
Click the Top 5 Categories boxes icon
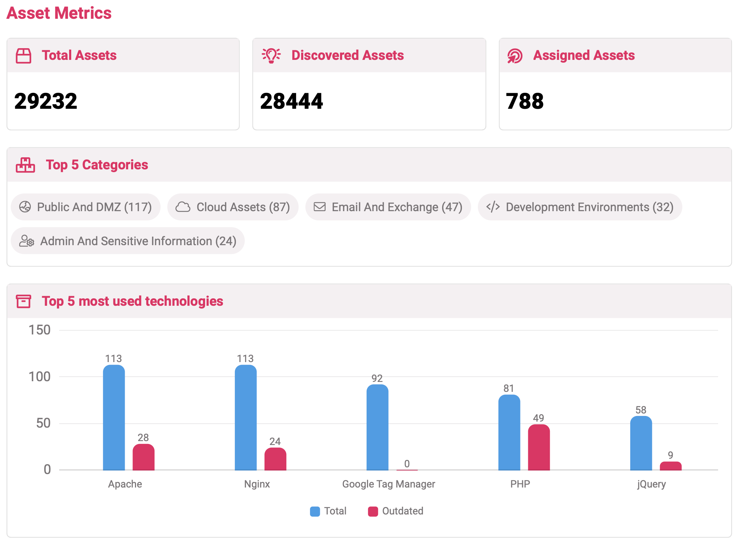26,165
